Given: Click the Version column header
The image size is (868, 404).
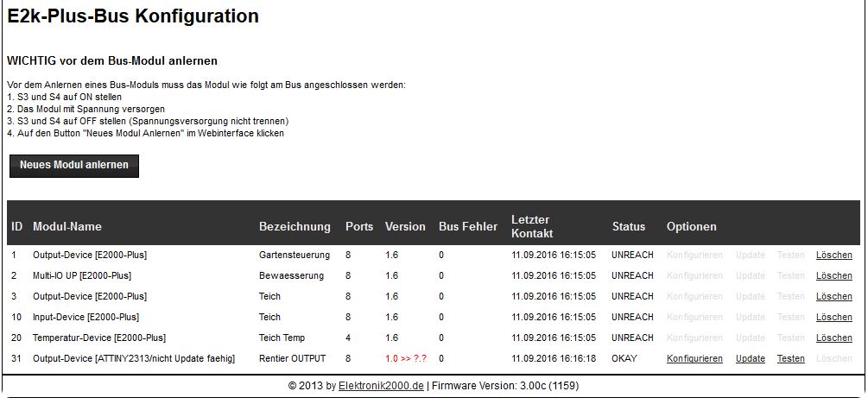Looking at the screenshot, I should coord(405,226).
